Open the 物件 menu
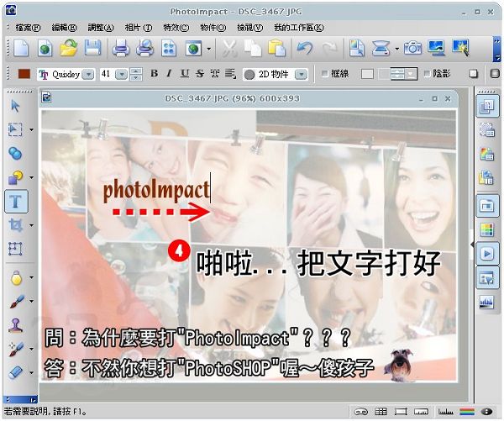The height and width of the screenshot is (421, 504). (x=213, y=28)
